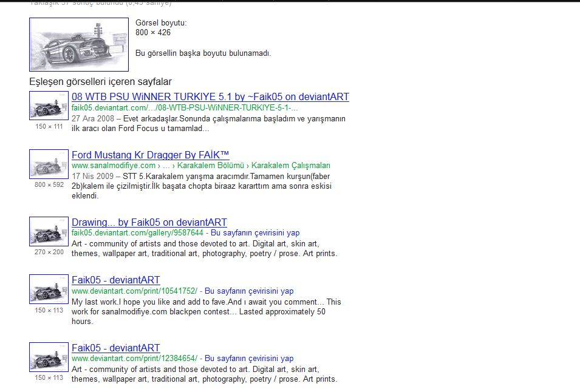This screenshot has height=392, width=580.
Task: Translate the deviantart.com/print/12384654 page
Action: [x=249, y=359]
